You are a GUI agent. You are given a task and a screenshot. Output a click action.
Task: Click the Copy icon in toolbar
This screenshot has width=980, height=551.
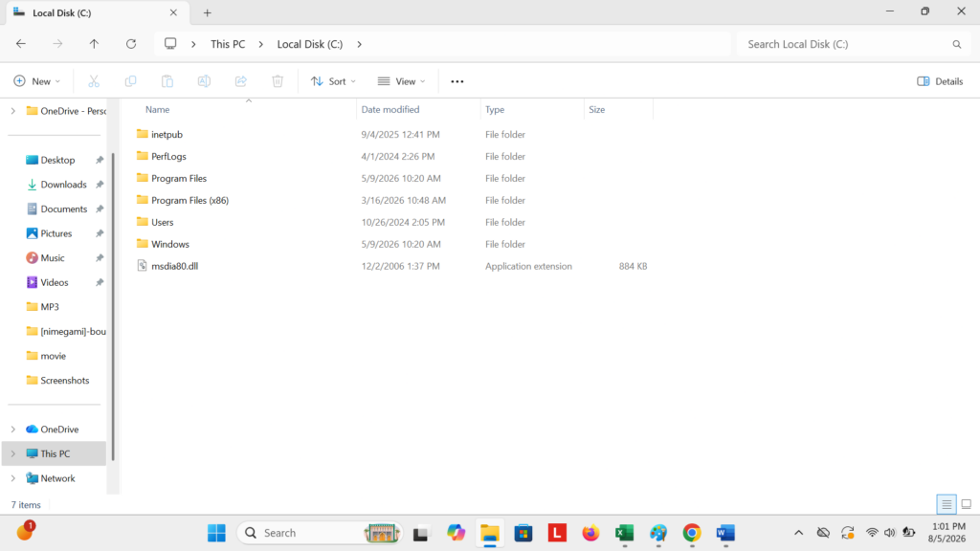(130, 81)
